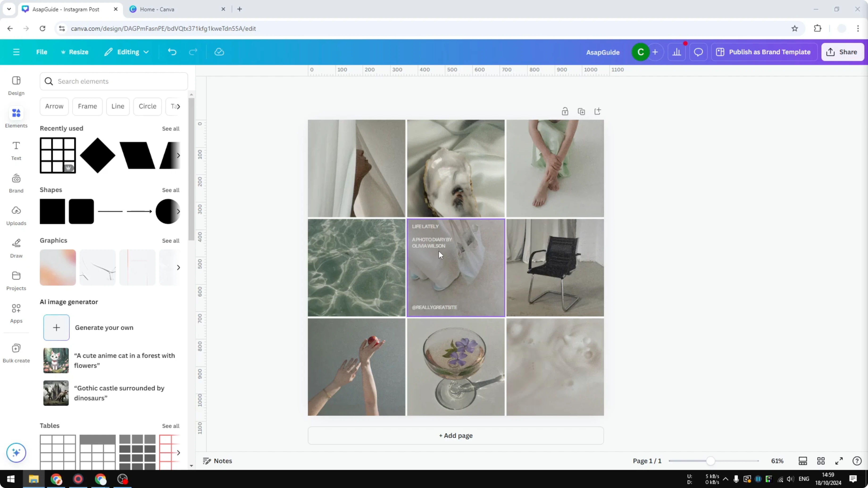Expand the recently used shapes row
Viewport: 868px width, 488px height.
(x=179, y=155)
